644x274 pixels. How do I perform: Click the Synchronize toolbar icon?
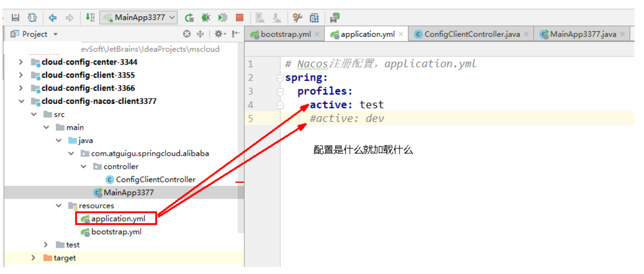point(32,17)
